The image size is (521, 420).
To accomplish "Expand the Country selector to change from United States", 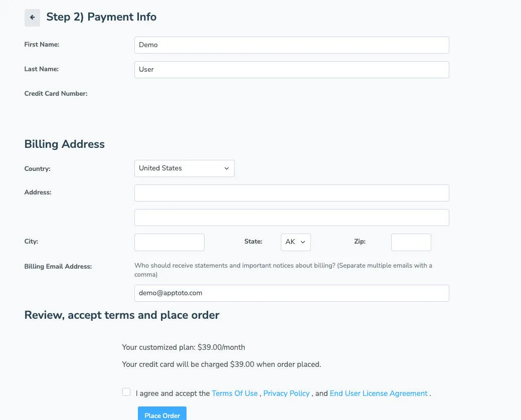I will coord(184,168).
